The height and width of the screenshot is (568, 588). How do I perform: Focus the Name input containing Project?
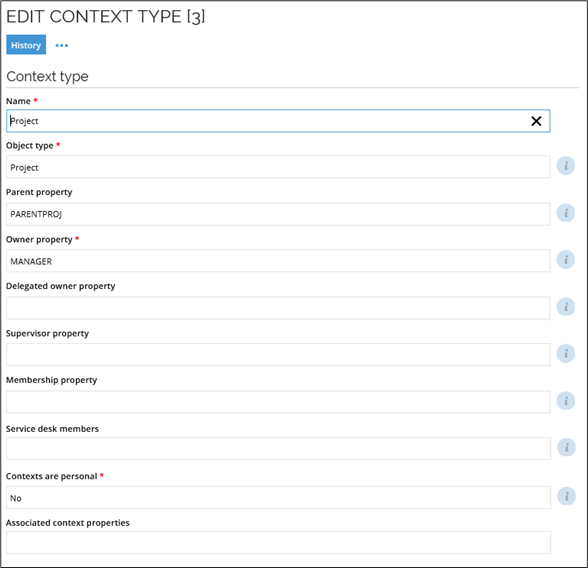(278, 121)
